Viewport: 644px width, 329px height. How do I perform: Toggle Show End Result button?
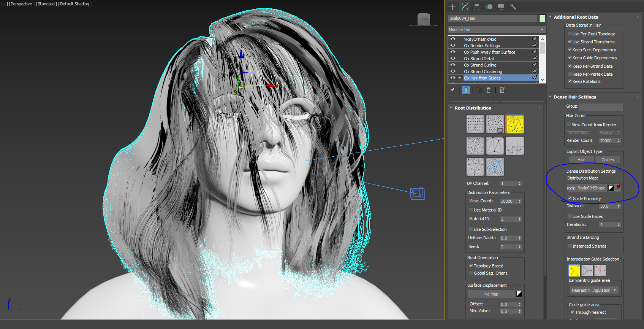coord(466,91)
